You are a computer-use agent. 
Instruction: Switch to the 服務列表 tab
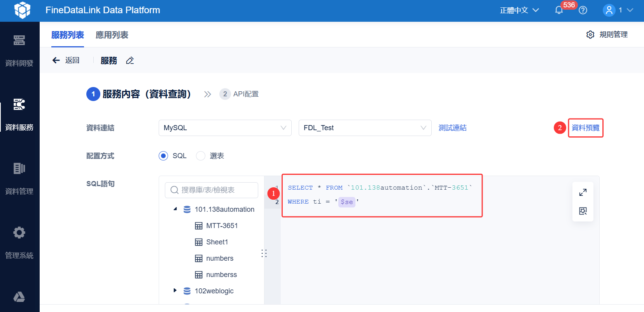(x=68, y=35)
